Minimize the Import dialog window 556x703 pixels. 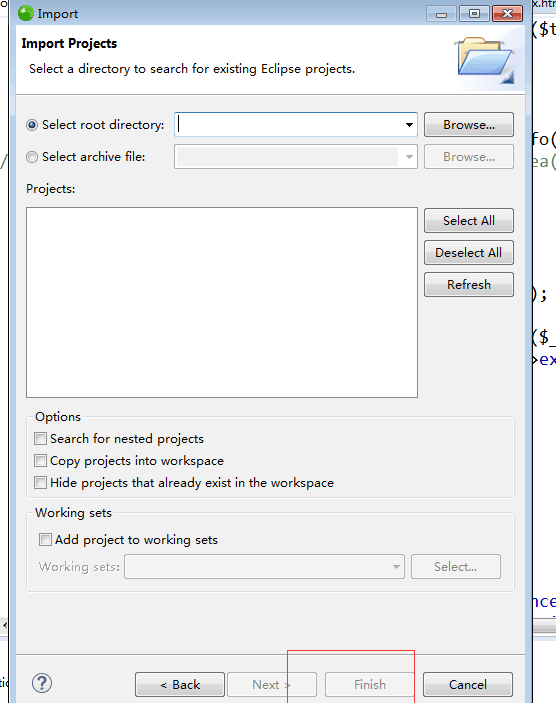click(x=441, y=14)
